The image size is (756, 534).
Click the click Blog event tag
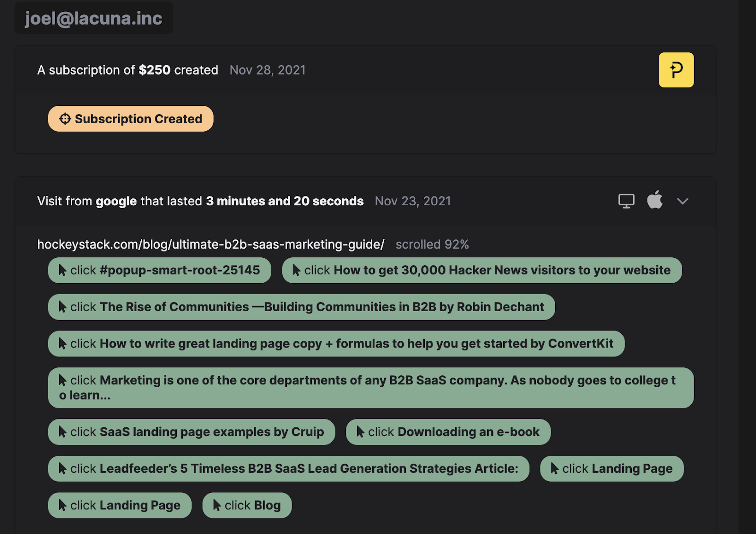247,506
